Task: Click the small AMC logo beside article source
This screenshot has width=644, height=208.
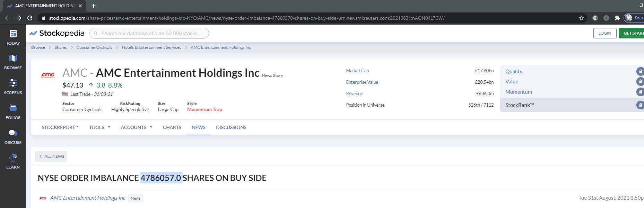Action: coord(43,198)
